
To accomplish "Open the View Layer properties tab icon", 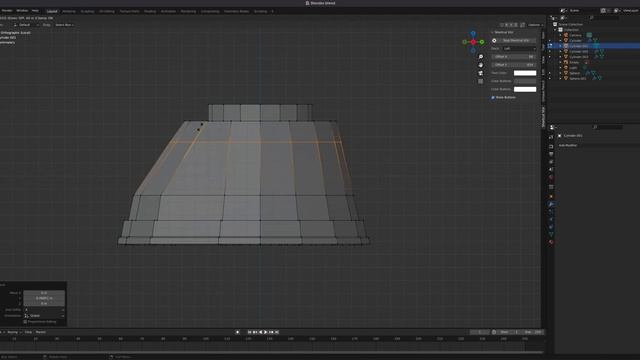I will tap(551, 162).
